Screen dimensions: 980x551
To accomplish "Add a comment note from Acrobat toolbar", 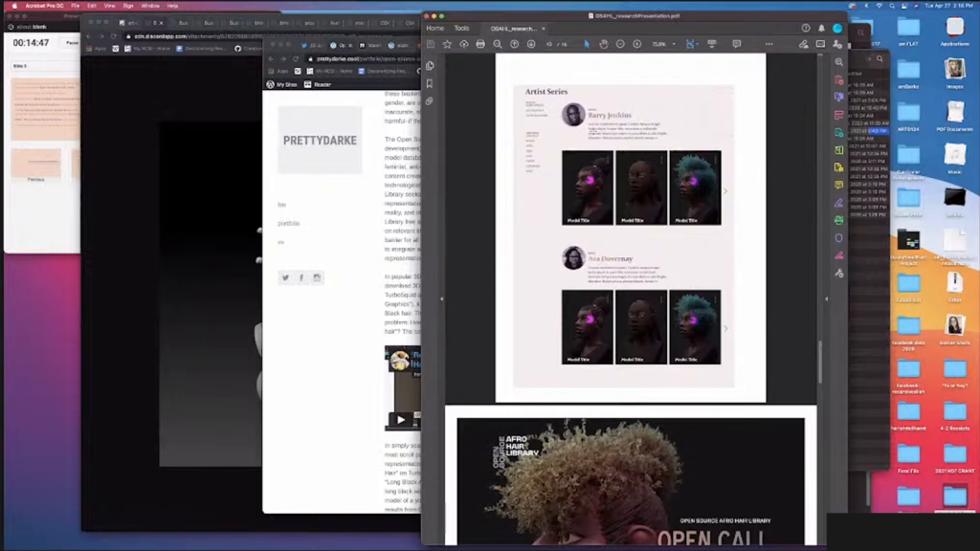I will [x=737, y=44].
